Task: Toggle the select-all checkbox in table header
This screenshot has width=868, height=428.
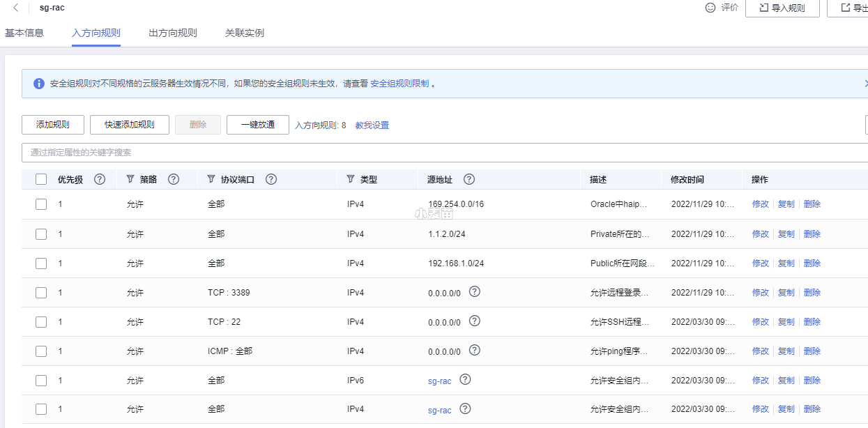Action: click(41, 179)
